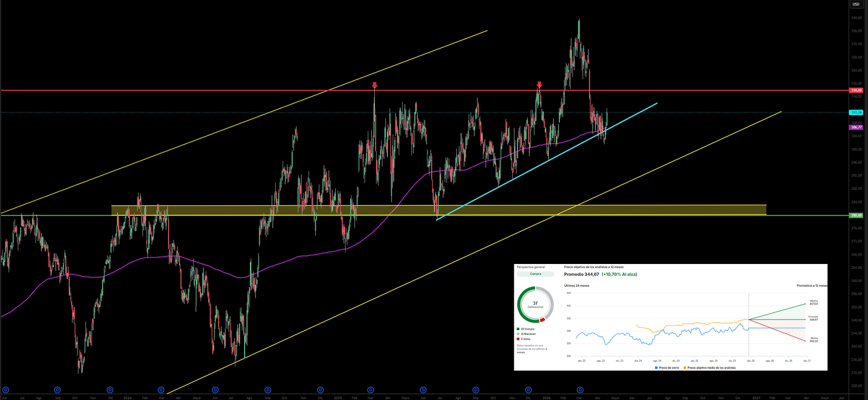Screen dimensions: 868x400
Task: Click the donut chart showing 37 Calificaciones
Action: coord(535,305)
